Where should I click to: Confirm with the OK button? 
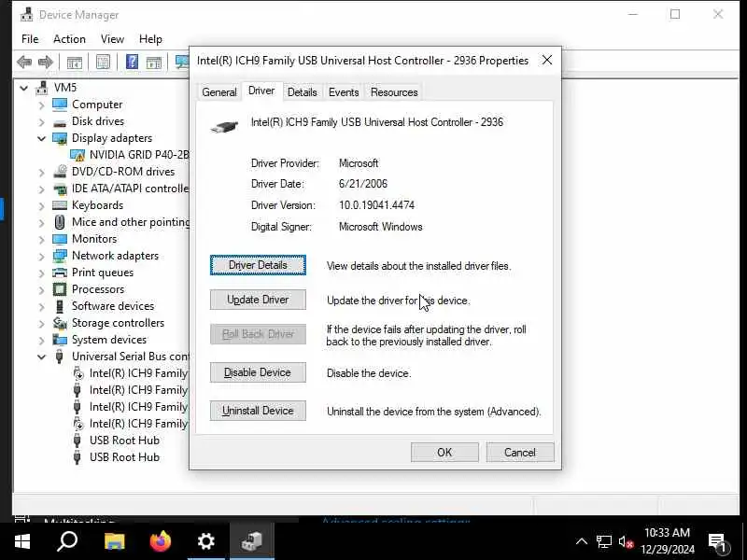coord(444,453)
